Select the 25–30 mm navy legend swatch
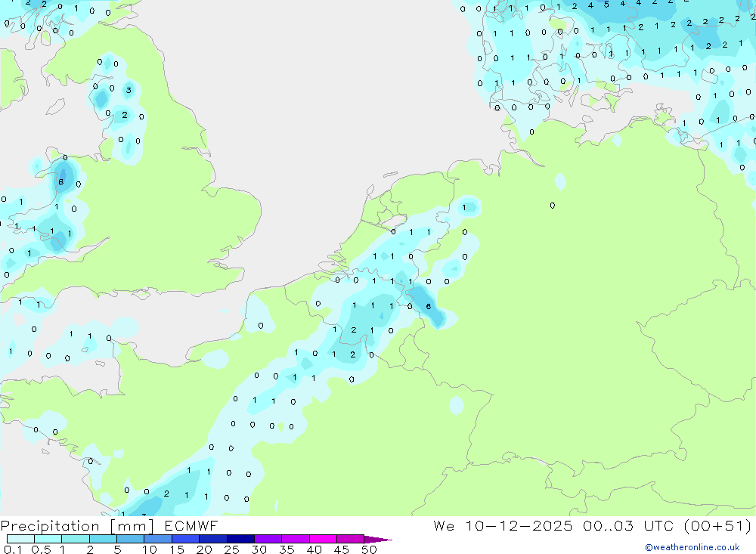Screen dimensions: 756x554 [240, 539]
